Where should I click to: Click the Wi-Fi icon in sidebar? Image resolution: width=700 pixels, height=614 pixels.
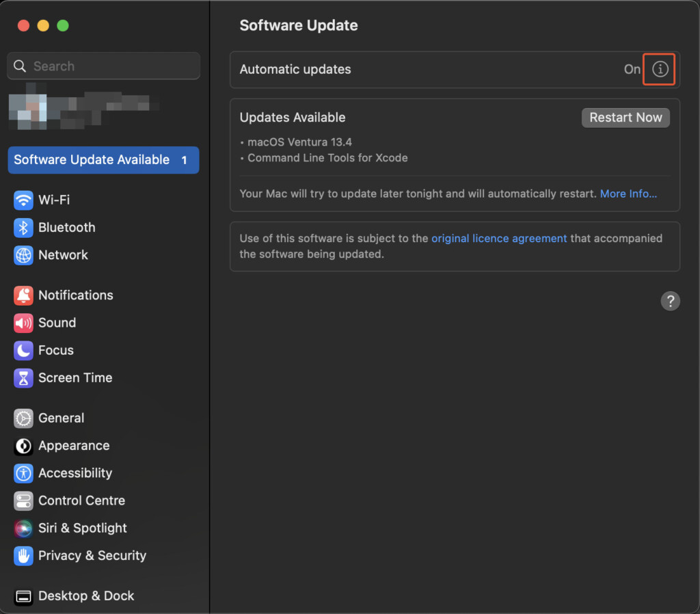(x=23, y=200)
